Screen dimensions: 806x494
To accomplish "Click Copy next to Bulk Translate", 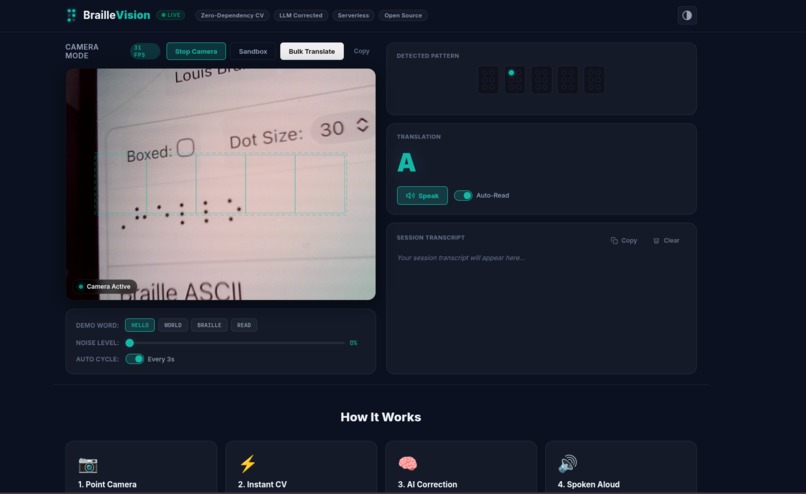I will point(361,51).
